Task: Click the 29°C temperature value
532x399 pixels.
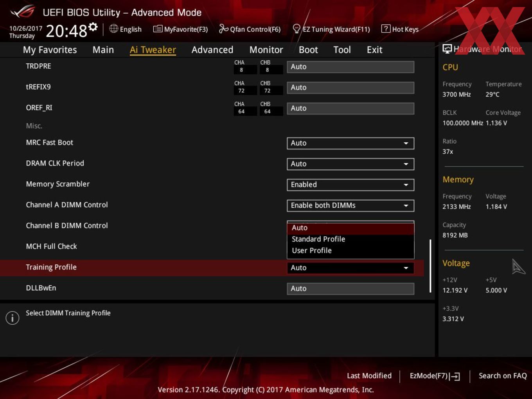Action: (492, 95)
